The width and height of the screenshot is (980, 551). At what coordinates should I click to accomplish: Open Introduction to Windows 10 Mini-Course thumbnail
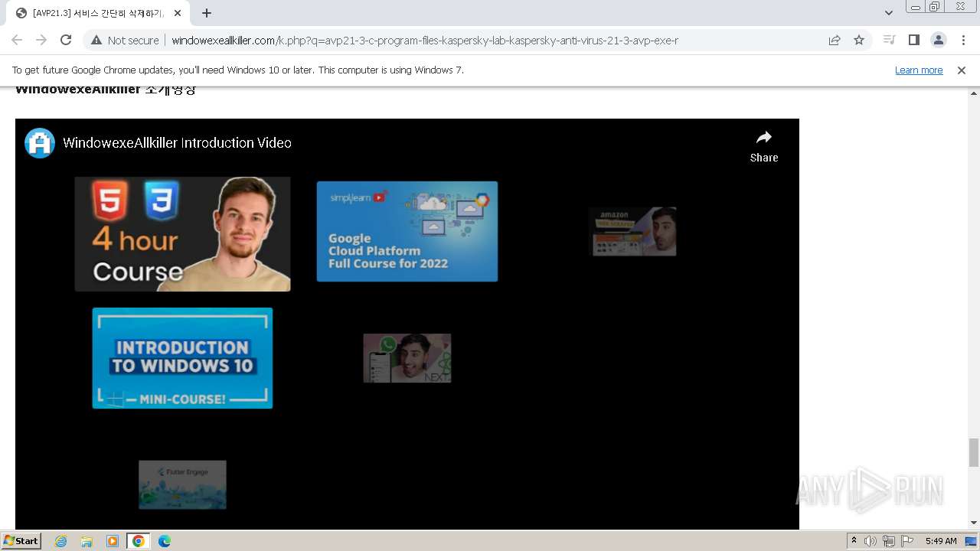[x=182, y=358]
